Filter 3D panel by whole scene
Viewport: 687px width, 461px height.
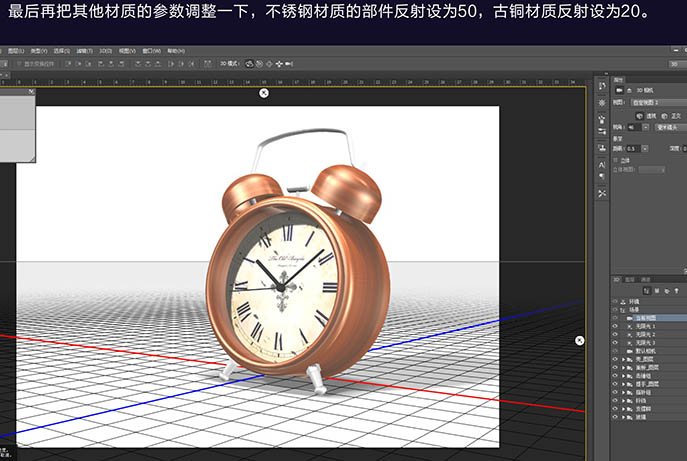(647, 291)
